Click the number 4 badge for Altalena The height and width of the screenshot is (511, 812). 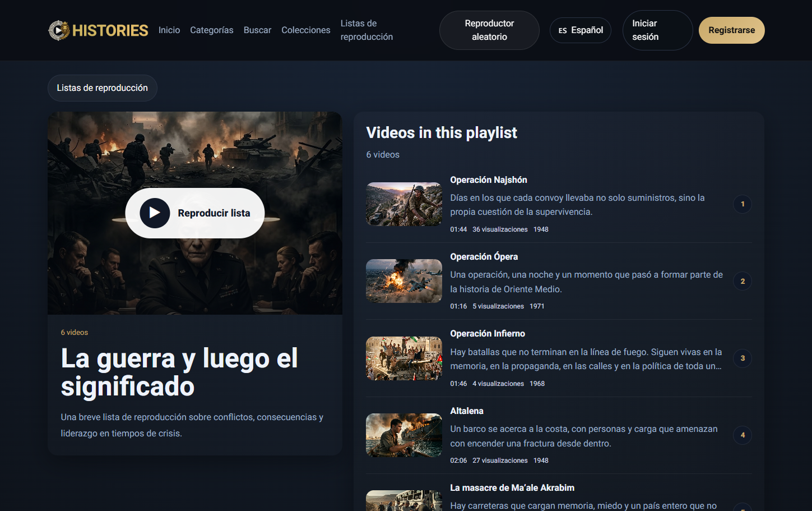tap(743, 435)
